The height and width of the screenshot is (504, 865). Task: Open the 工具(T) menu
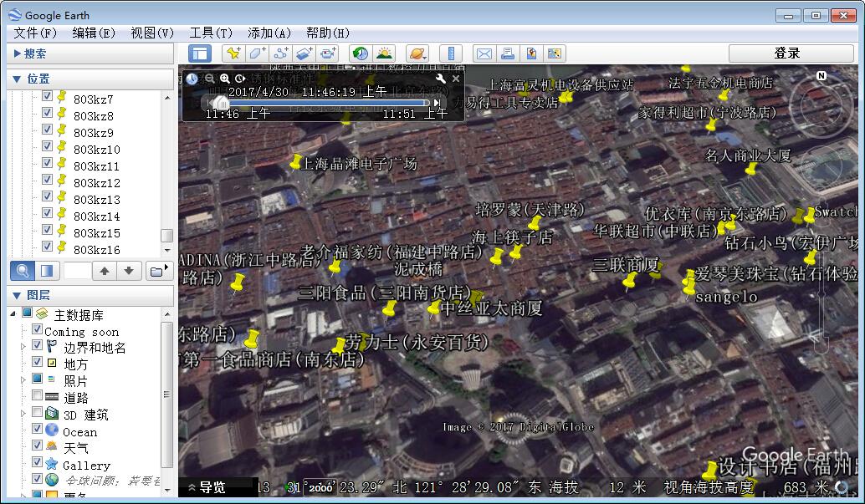click(211, 33)
